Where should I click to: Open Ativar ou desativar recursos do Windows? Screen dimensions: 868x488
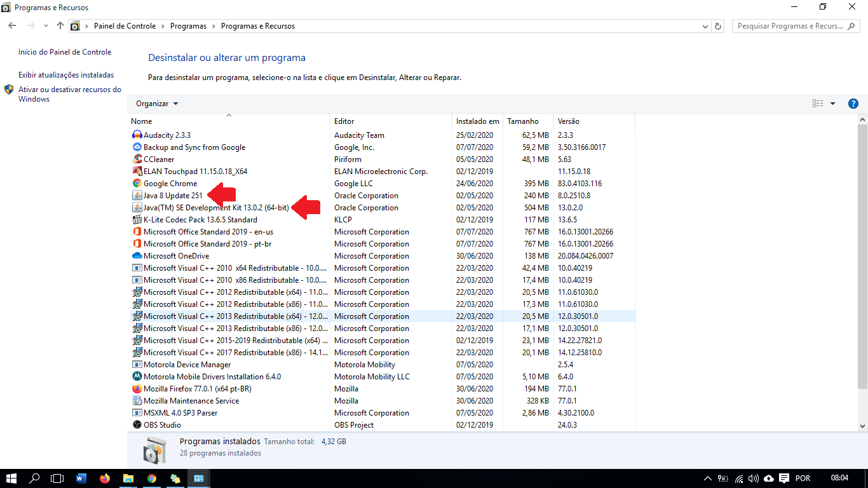point(70,94)
